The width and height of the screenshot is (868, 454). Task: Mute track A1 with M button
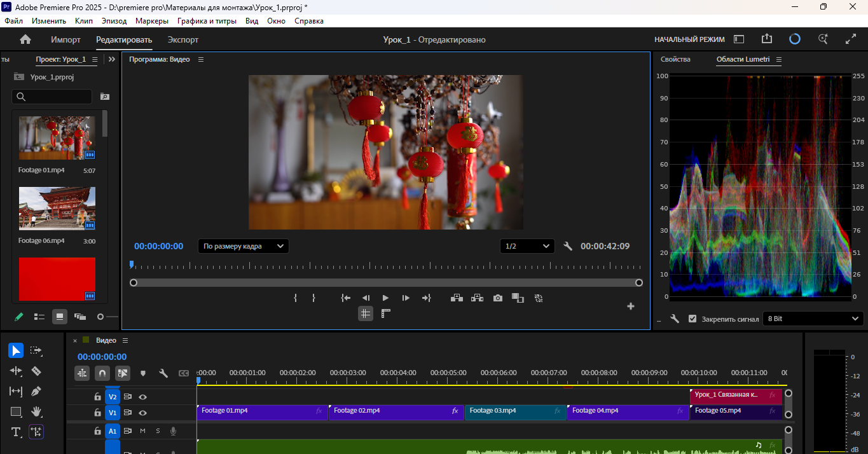pyautogui.click(x=142, y=431)
